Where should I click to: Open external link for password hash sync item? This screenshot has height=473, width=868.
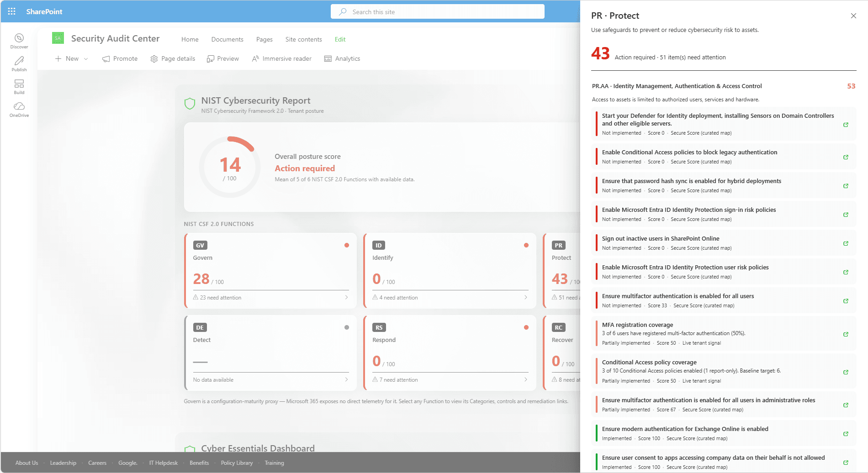[846, 186]
